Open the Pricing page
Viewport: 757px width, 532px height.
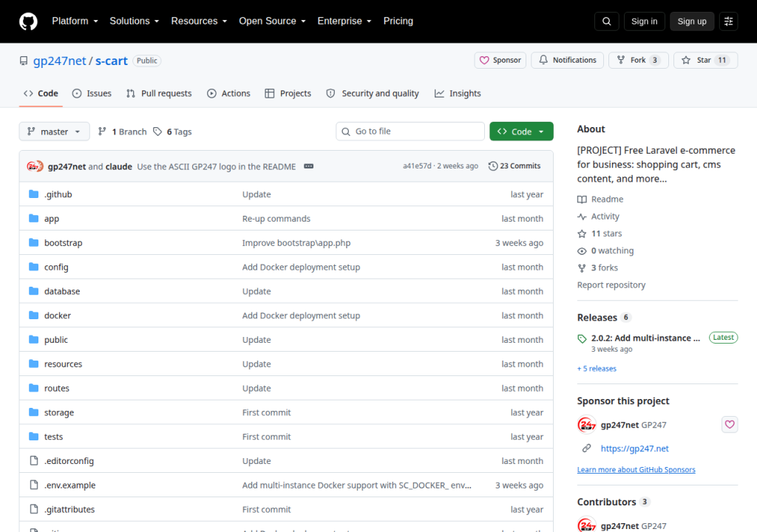pyautogui.click(x=398, y=21)
